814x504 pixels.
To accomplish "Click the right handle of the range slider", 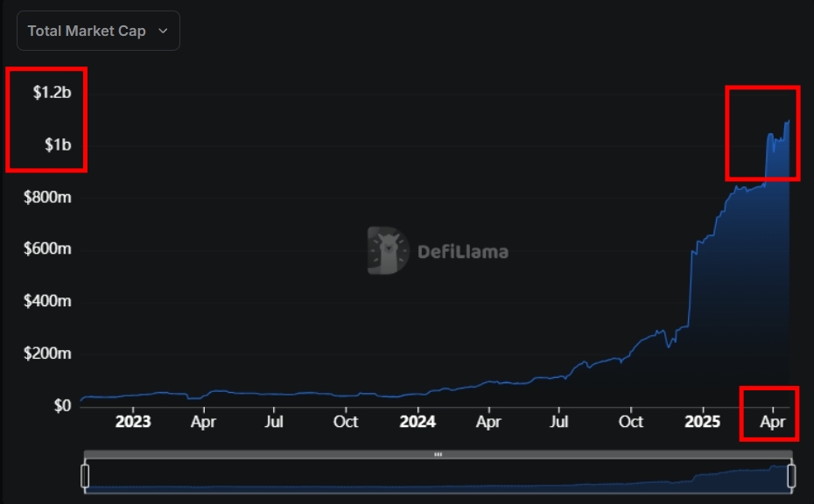I will point(791,475).
